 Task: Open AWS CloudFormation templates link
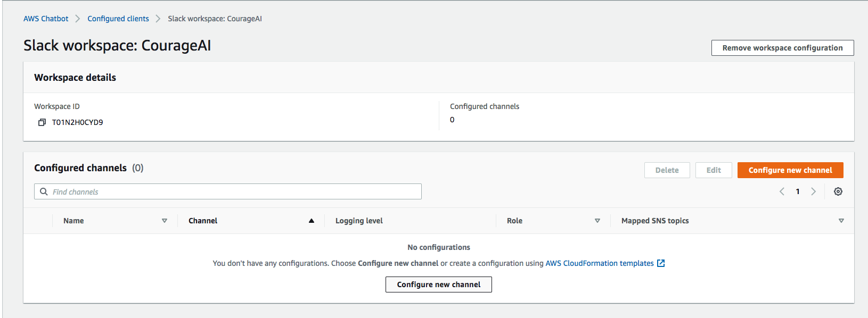[x=600, y=263]
